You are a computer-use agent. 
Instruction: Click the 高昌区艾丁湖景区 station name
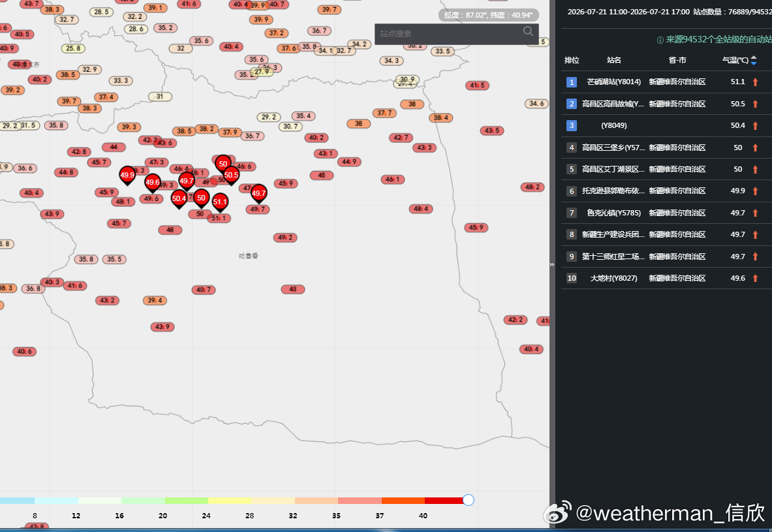point(613,170)
